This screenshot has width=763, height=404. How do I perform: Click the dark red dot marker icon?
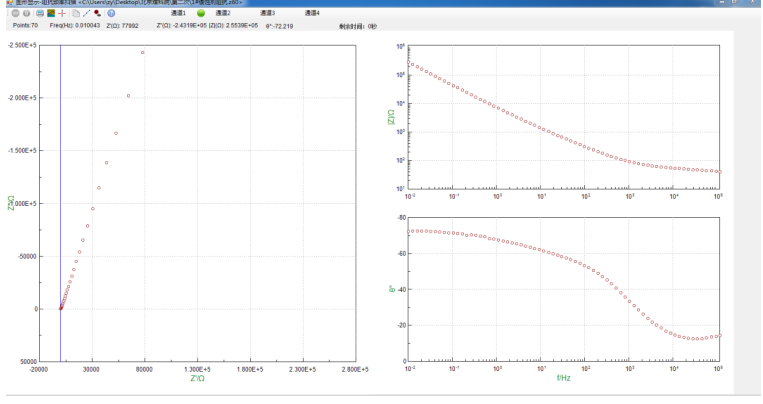point(98,13)
